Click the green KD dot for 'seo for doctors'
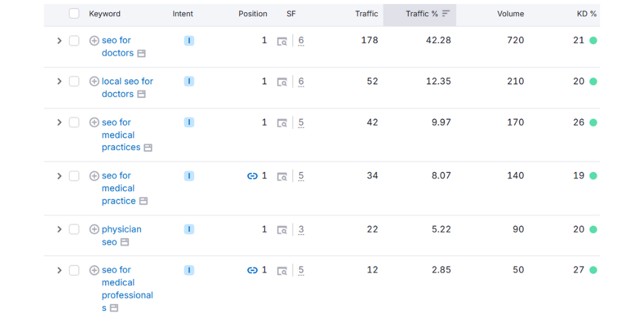This screenshot has width=644, height=322. click(x=593, y=40)
